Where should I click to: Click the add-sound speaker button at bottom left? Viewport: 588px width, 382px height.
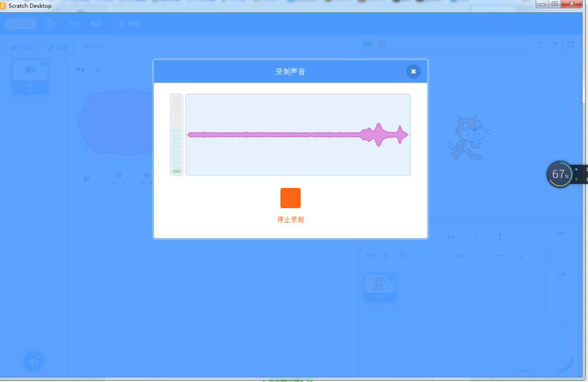pyautogui.click(x=34, y=361)
